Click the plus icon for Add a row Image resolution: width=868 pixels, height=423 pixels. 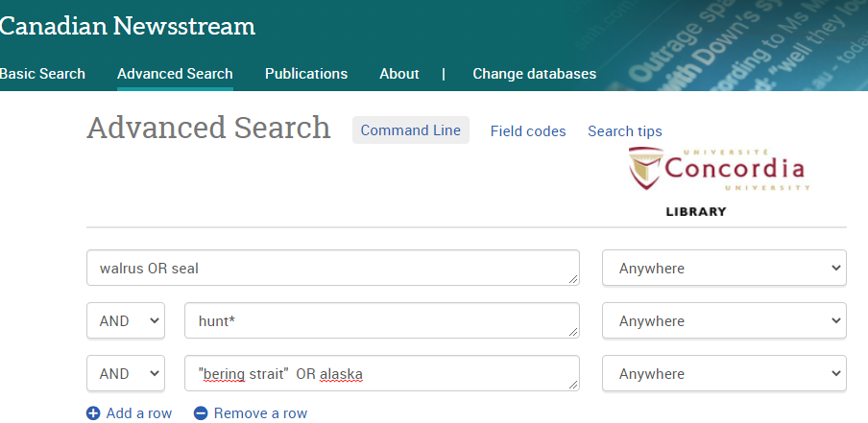(93, 413)
